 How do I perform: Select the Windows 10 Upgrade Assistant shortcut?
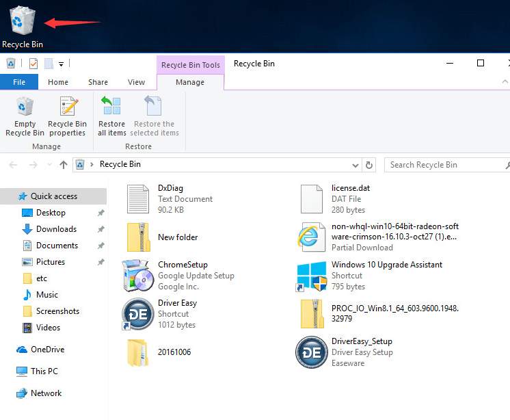(311, 276)
